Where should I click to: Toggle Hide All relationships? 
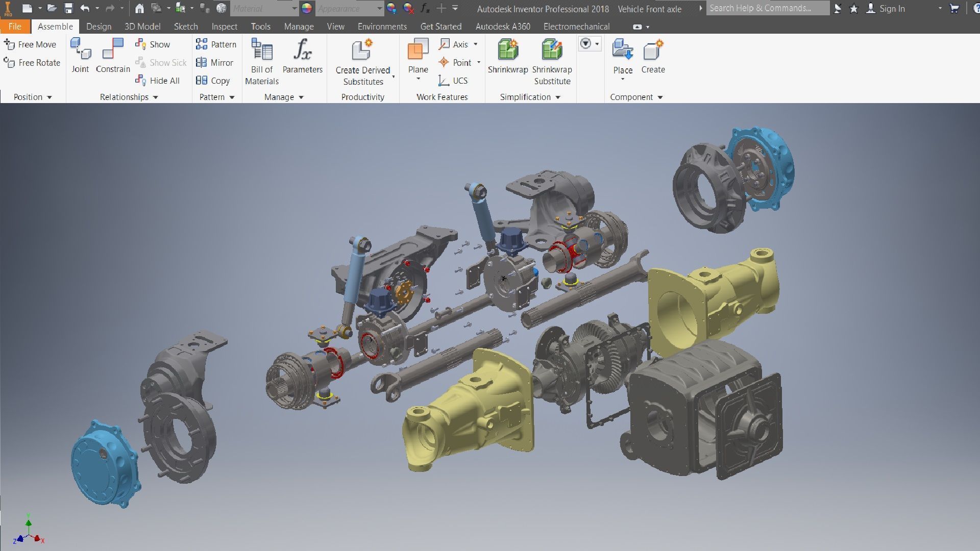click(x=158, y=81)
